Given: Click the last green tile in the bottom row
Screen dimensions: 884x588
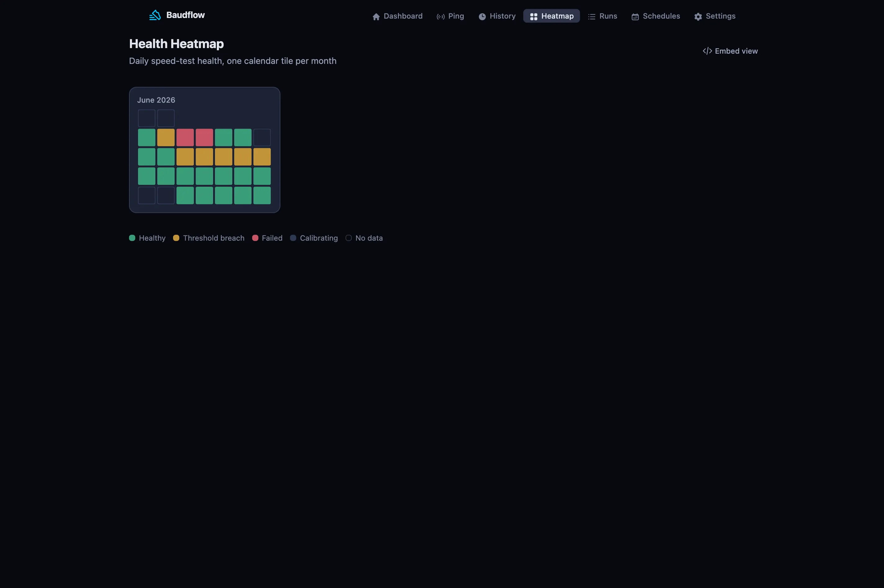Looking at the screenshot, I should point(262,195).
